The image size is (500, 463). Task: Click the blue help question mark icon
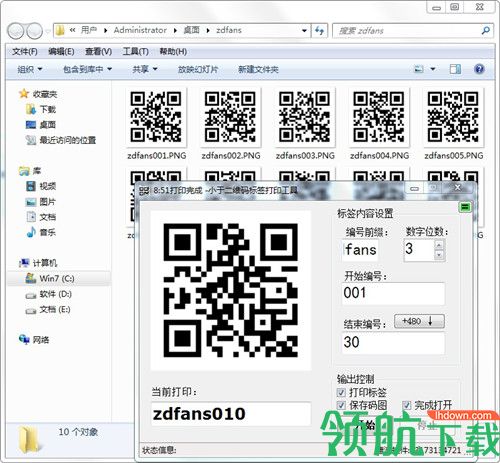coord(479,69)
